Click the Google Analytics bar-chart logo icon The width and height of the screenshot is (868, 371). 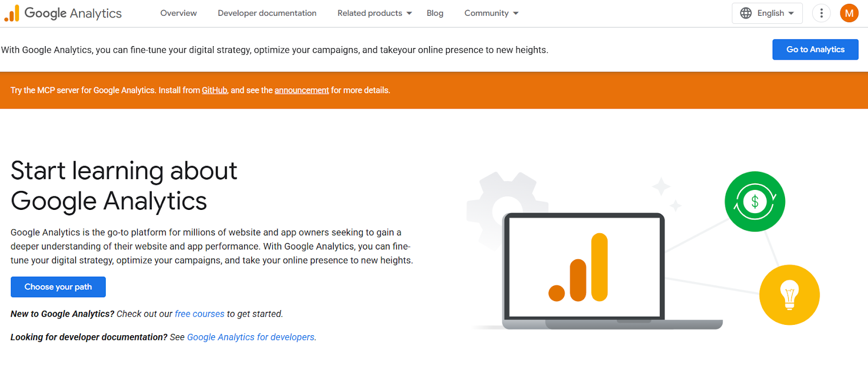pos(12,14)
